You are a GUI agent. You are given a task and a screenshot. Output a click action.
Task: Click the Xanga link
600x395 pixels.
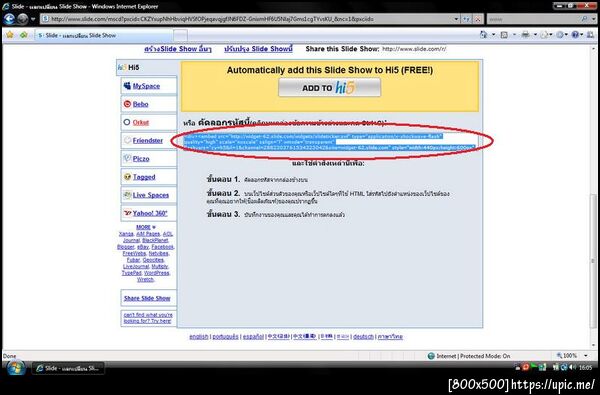coord(126,234)
